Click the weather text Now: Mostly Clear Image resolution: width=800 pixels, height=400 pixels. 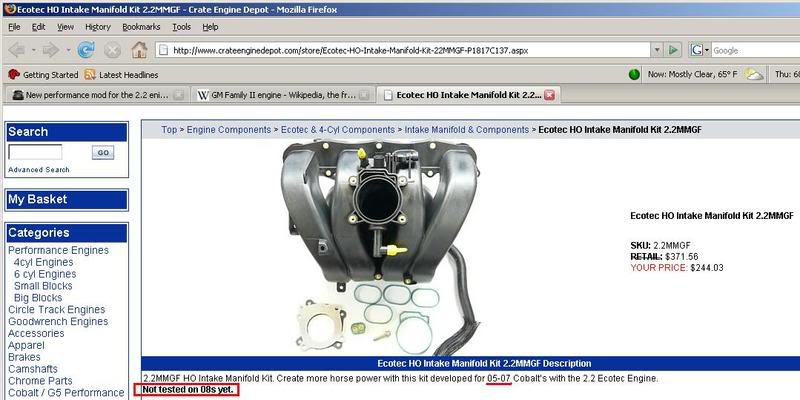[x=692, y=74]
